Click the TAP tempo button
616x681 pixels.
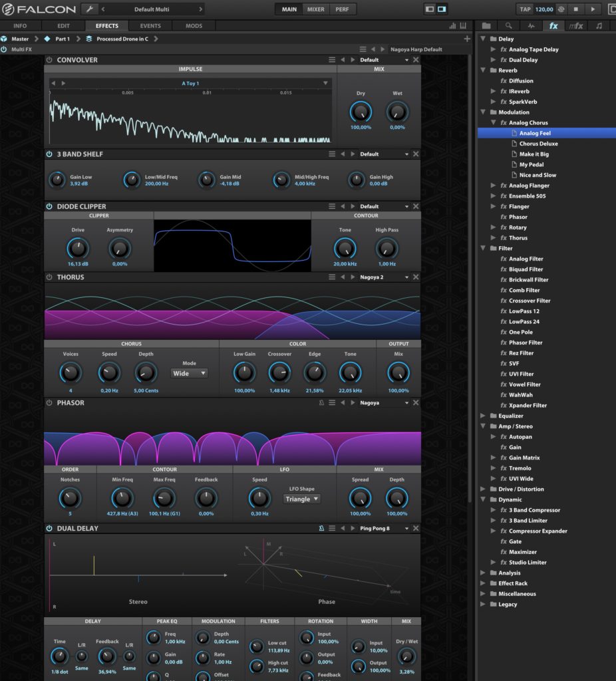[x=526, y=9]
